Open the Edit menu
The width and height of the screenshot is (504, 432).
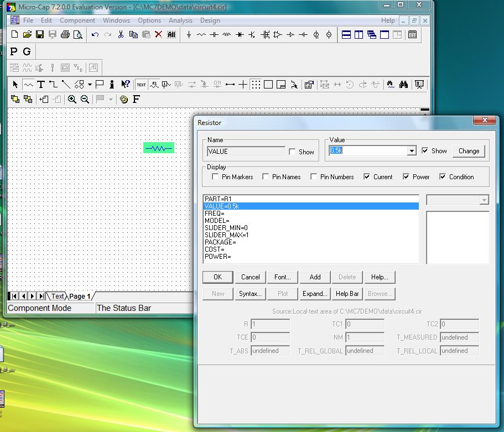pos(46,20)
